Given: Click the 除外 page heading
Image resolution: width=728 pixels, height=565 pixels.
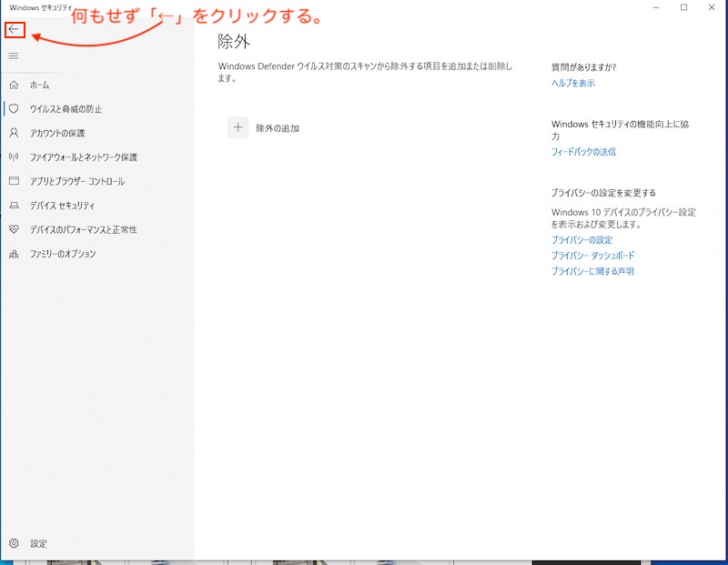Looking at the screenshot, I should pos(234,42).
